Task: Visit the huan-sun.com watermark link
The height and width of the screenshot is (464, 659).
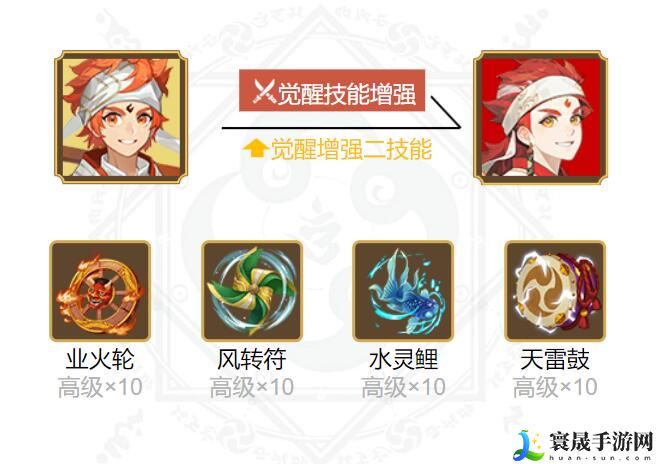Action: 601,458
